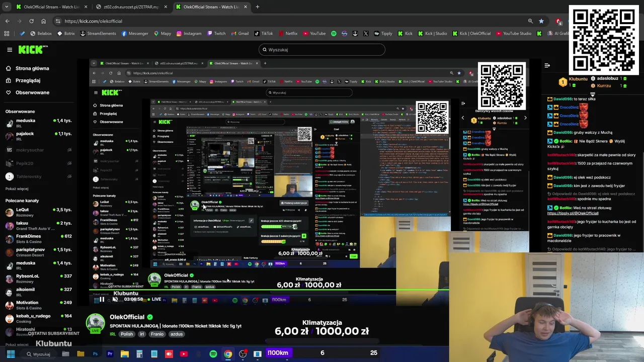644x362 pixels.
Task: Close the zt02.cdn.eurozet.pl tab
Action: (166, 7)
